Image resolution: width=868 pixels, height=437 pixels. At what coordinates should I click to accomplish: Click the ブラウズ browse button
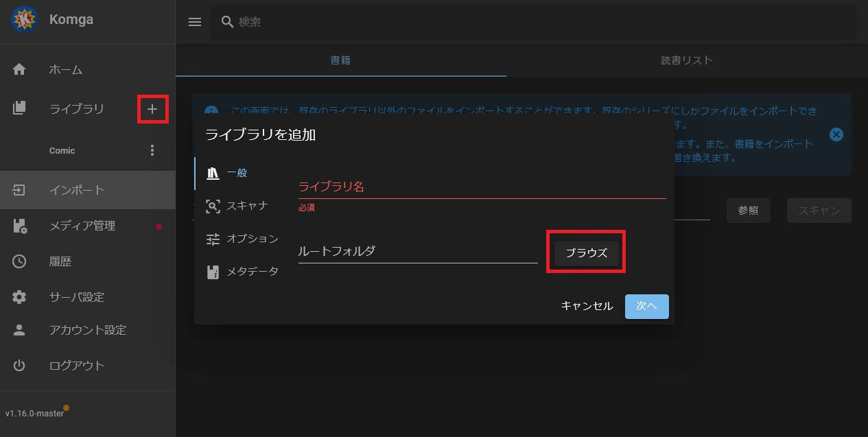pyautogui.click(x=587, y=253)
